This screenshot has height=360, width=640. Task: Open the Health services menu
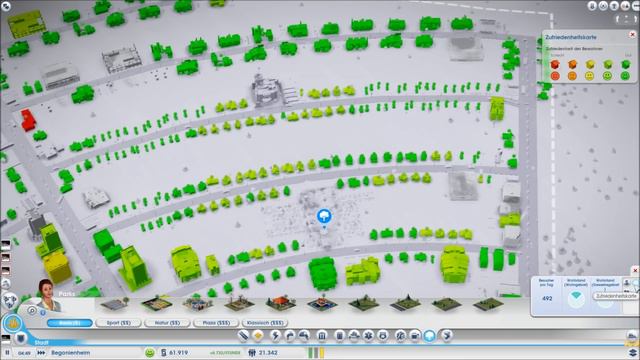[368, 336]
